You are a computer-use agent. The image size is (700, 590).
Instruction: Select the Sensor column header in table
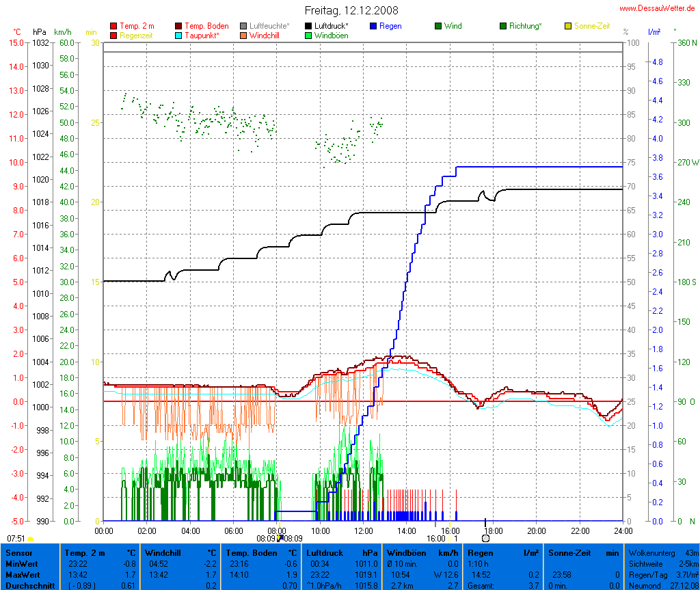pyautogui.click(x=18, y=552)
